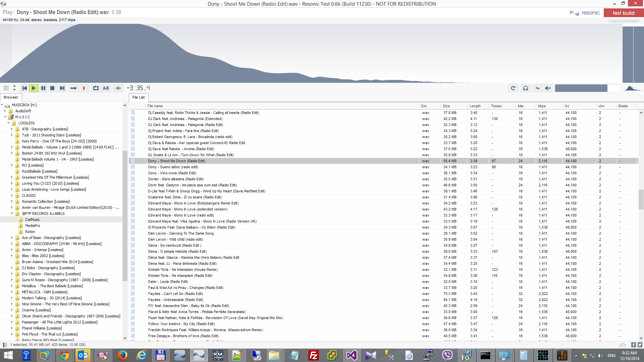The image size is (644, 362).
Task: Expand the AudioSoft folder
Action: 5,111
